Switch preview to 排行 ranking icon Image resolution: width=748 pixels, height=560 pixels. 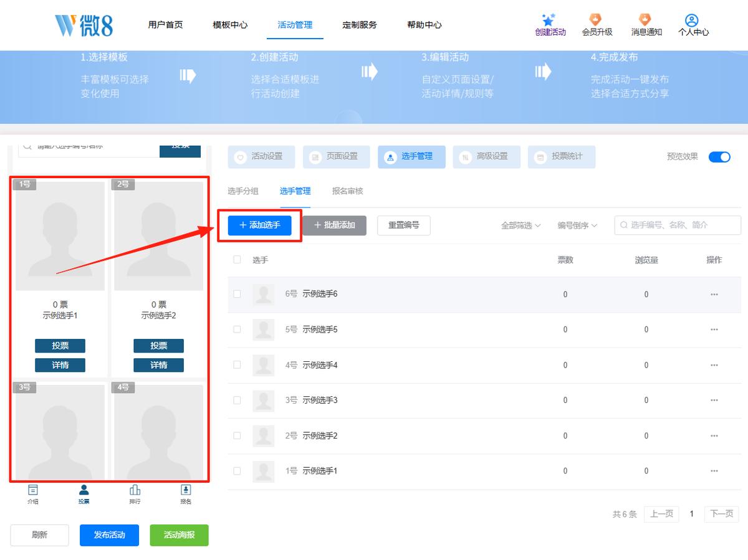(135, 490)
